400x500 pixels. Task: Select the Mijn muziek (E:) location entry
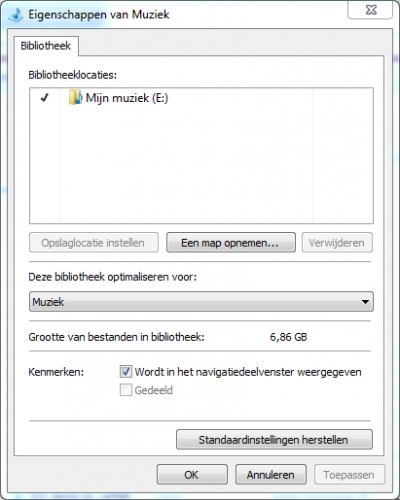[118, 98]
